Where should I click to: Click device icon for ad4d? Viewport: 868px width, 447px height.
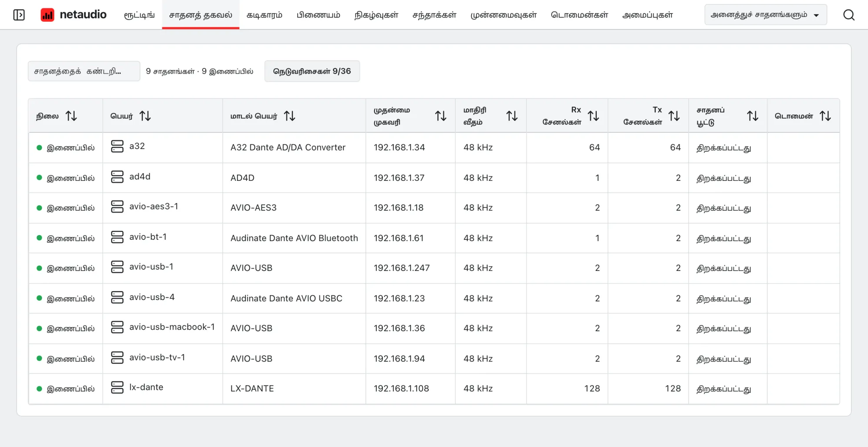[117, 177]
